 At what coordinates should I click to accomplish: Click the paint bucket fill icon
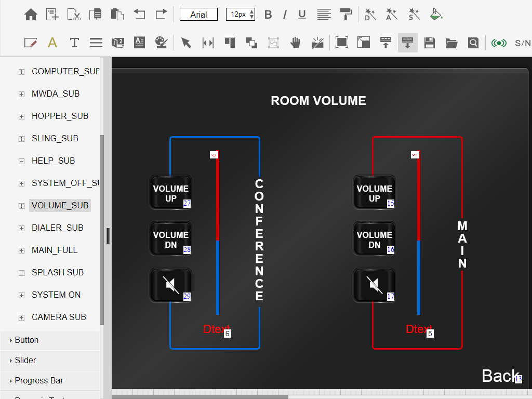[x=436, y=14]
